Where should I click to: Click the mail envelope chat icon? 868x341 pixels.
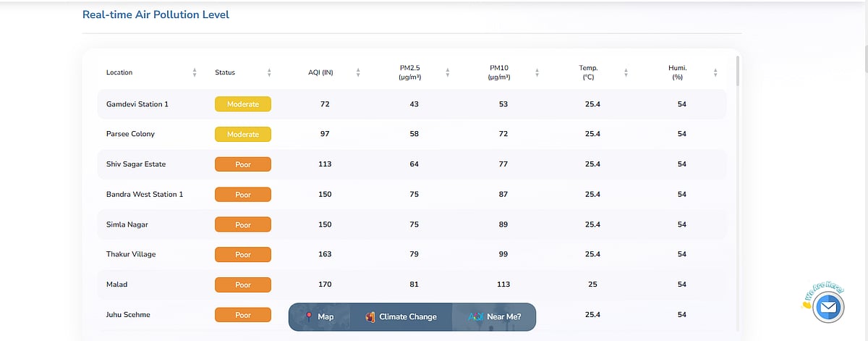click(828, 308)
